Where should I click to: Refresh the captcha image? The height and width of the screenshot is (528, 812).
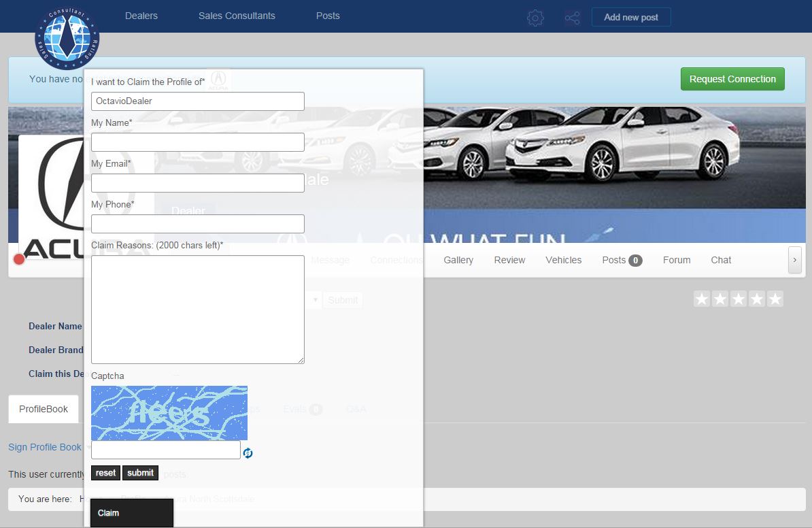[x=248, y=453]
